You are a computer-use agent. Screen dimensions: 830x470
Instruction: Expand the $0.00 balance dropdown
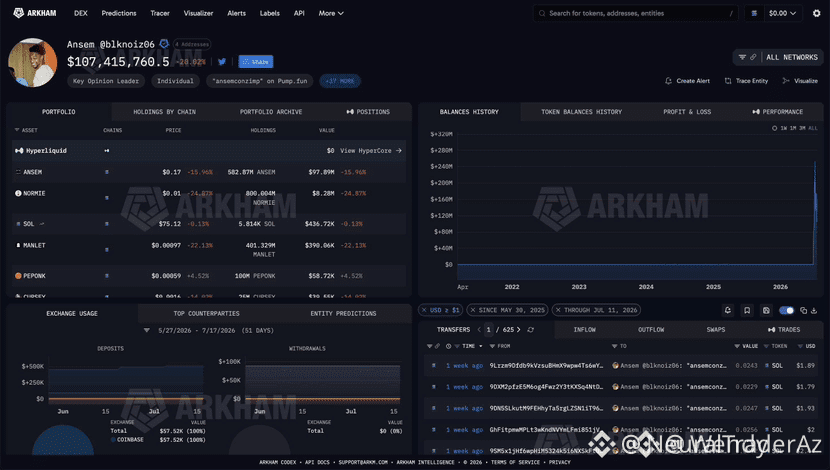(x=782, y=13)
